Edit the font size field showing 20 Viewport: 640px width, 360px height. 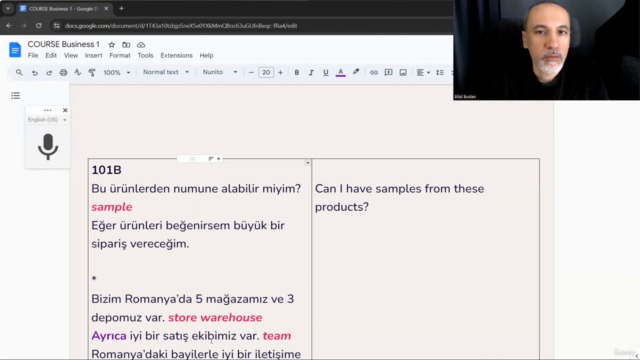click(266, 72)
